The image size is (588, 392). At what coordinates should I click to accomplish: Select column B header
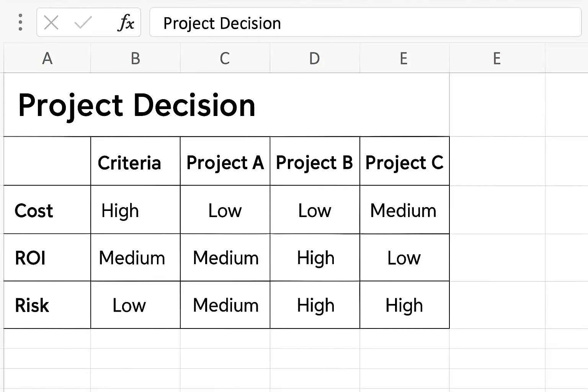pyautogui.click(x=135, y=58)
